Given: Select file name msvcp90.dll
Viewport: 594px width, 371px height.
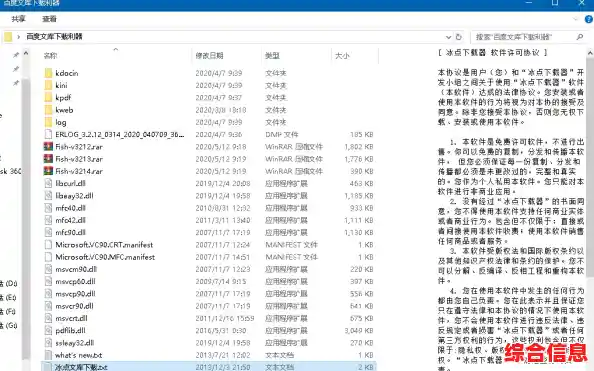Looking at the screenshot, I should click(75, 294).
